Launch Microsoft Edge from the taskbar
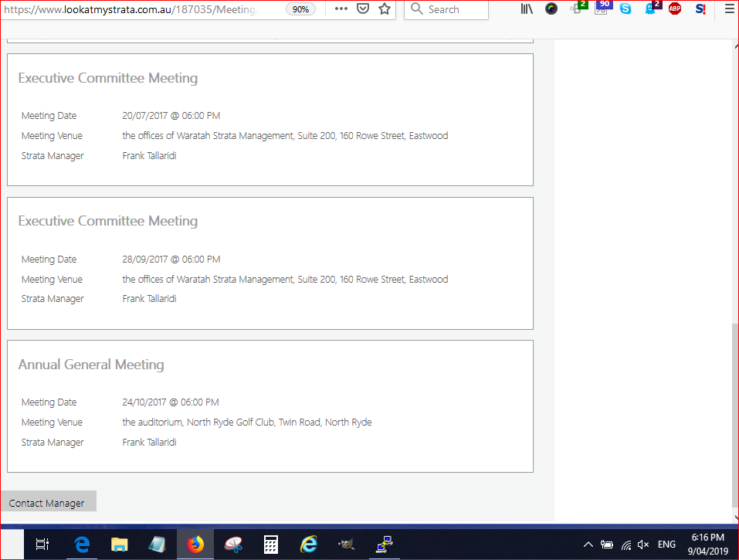This screenshot has height=560, width=739. pos(82,545)
